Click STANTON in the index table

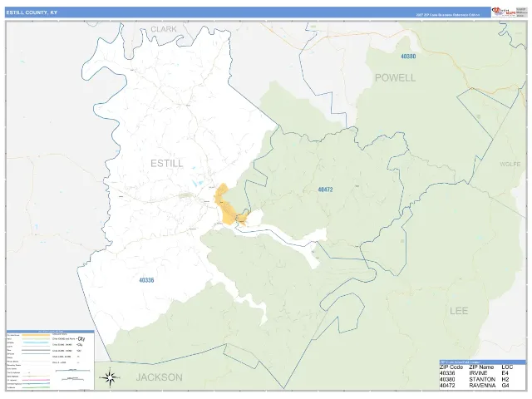482,379
